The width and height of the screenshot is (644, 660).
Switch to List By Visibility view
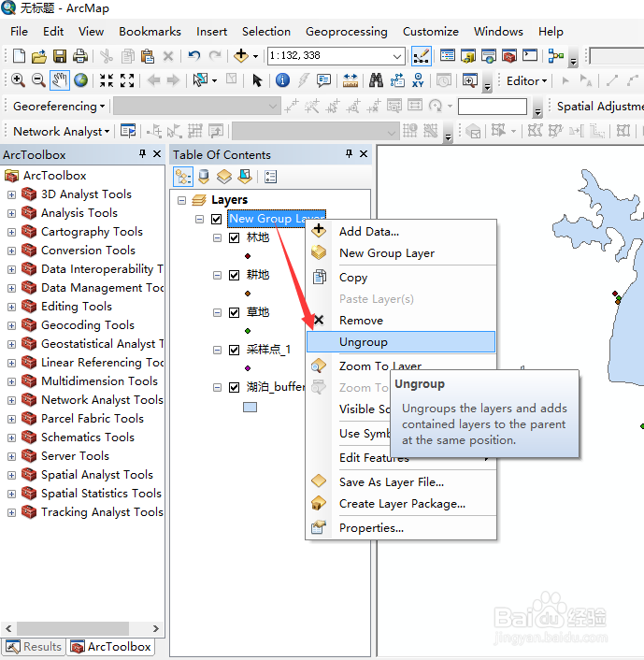[x=224, y=177]
